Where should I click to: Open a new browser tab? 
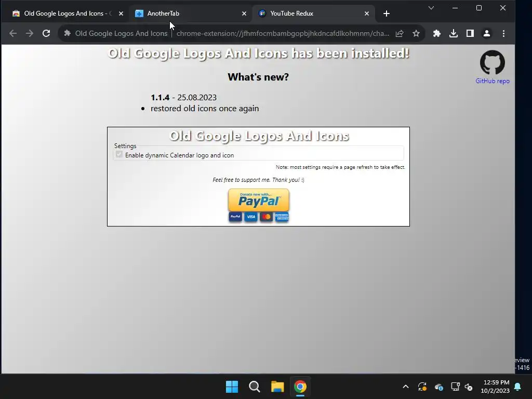[x=387, y=14]
